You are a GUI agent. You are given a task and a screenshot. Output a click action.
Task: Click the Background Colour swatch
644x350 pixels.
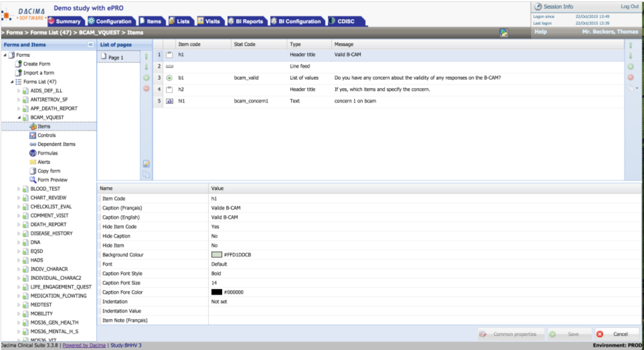point(216,255)
